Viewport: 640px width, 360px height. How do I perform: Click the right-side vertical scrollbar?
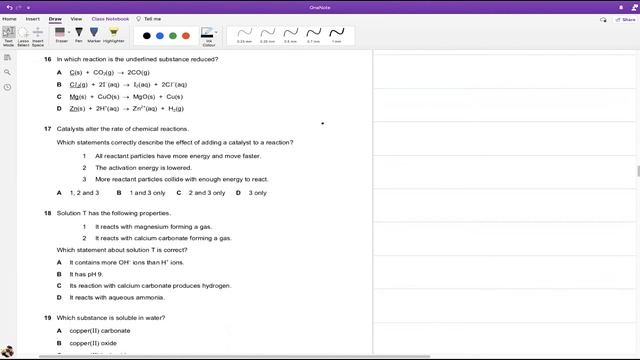[638, 171]
